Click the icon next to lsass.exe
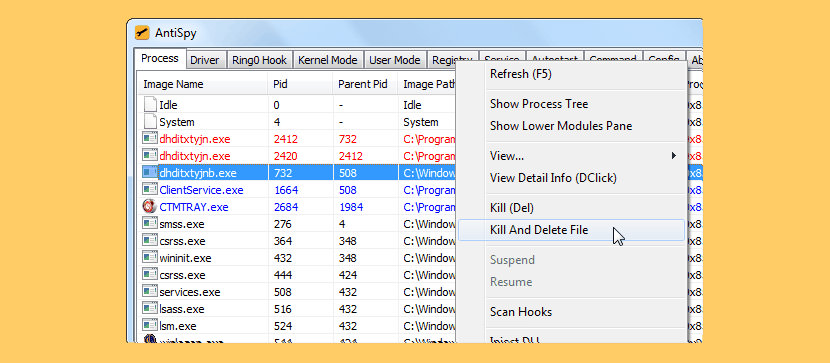This screenshot has width=830, height=363. [x=150, y=308]
